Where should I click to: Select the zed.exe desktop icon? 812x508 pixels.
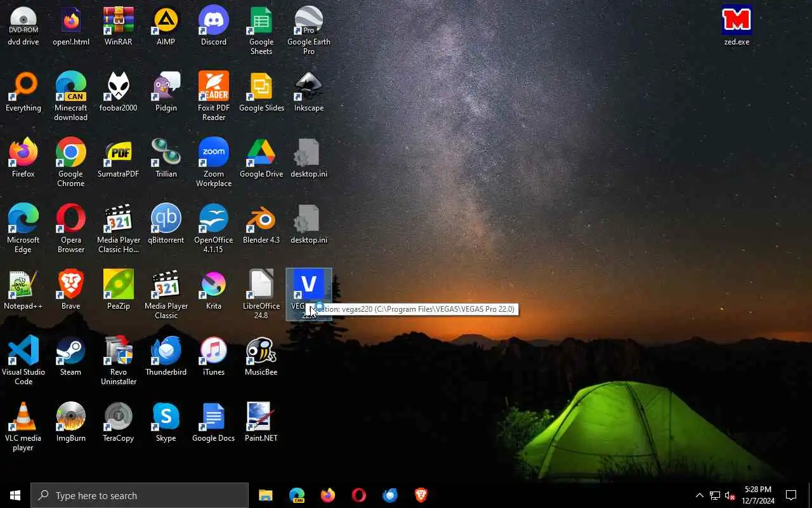[x=737, y=25]
